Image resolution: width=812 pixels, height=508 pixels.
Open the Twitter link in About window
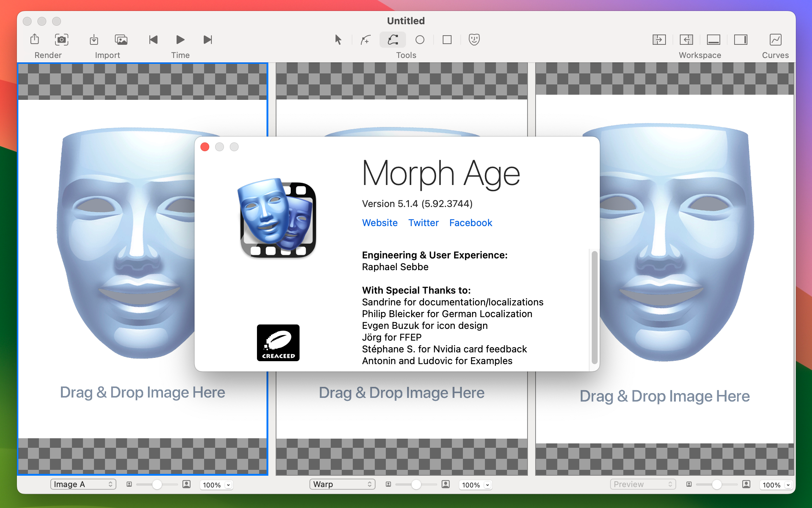pyautogui.click(x=424, y=223)
